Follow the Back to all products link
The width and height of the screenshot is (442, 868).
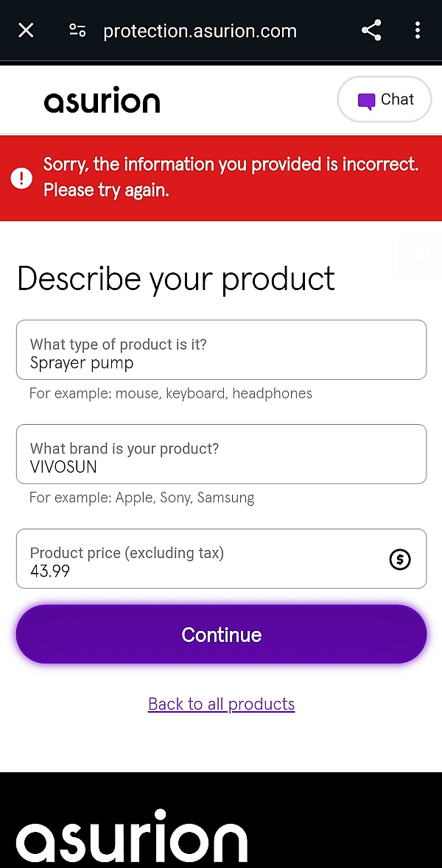coord(221,704)
